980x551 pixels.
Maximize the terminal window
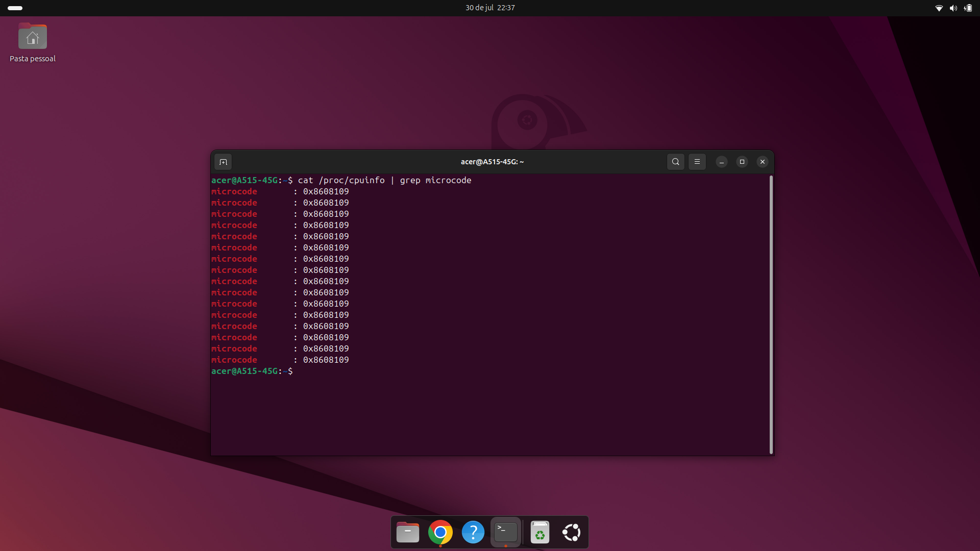[x=742, y=162]
